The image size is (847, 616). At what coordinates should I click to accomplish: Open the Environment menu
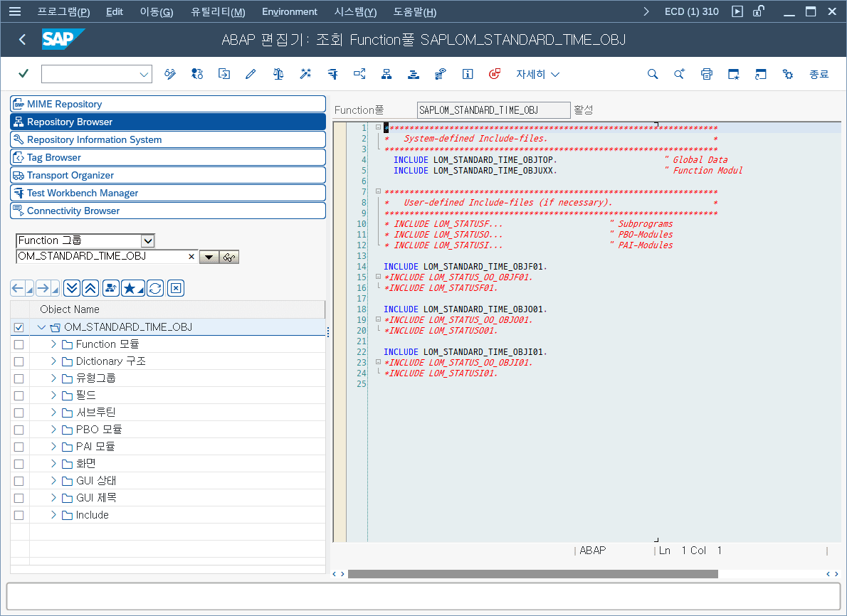pyautogui.click(x=289, y=12)
